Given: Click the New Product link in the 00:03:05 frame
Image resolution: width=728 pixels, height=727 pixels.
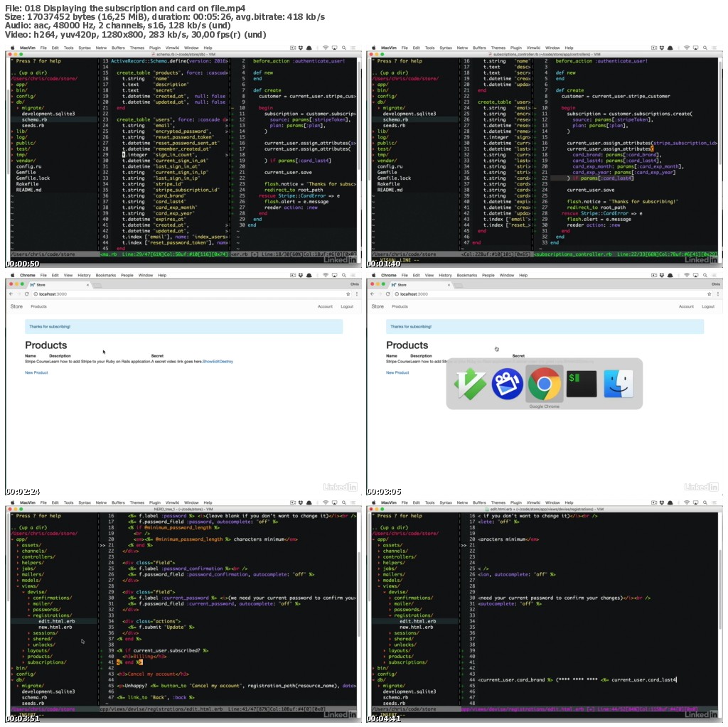Looking at the screenshot, I should (x=397, y=372).
